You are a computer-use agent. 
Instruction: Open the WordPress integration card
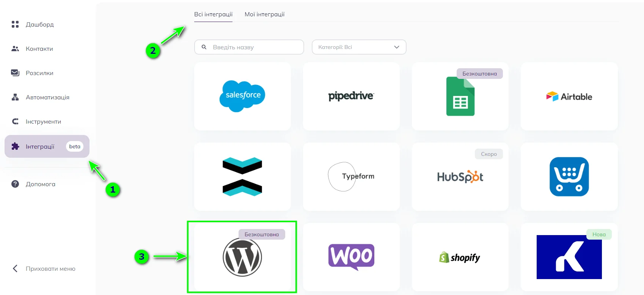(x=242, y=257)
